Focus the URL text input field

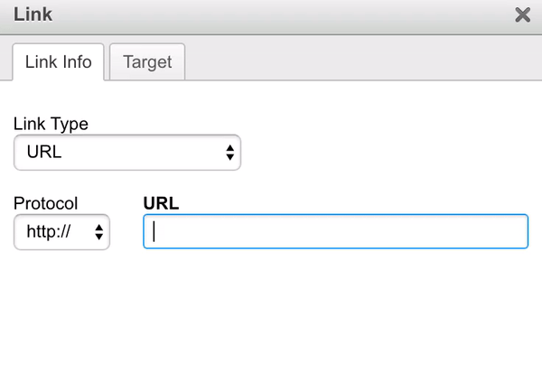click(335, 231)
